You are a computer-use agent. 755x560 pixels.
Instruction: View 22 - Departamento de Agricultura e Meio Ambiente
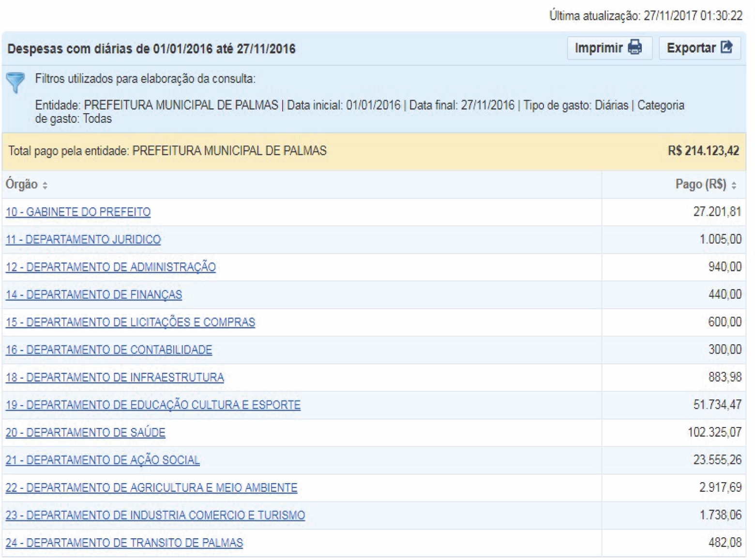[x=151, y=487]
